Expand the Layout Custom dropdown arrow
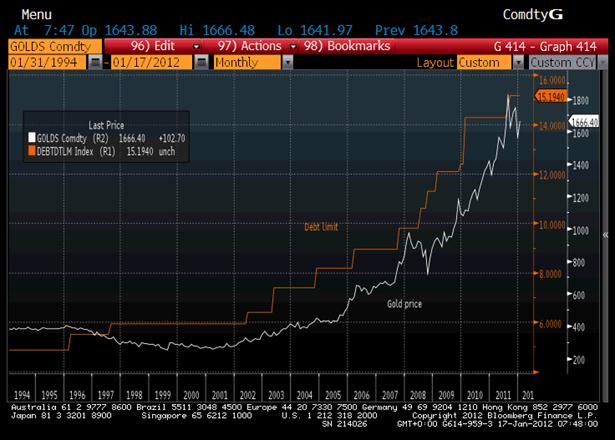 (519, 62)
